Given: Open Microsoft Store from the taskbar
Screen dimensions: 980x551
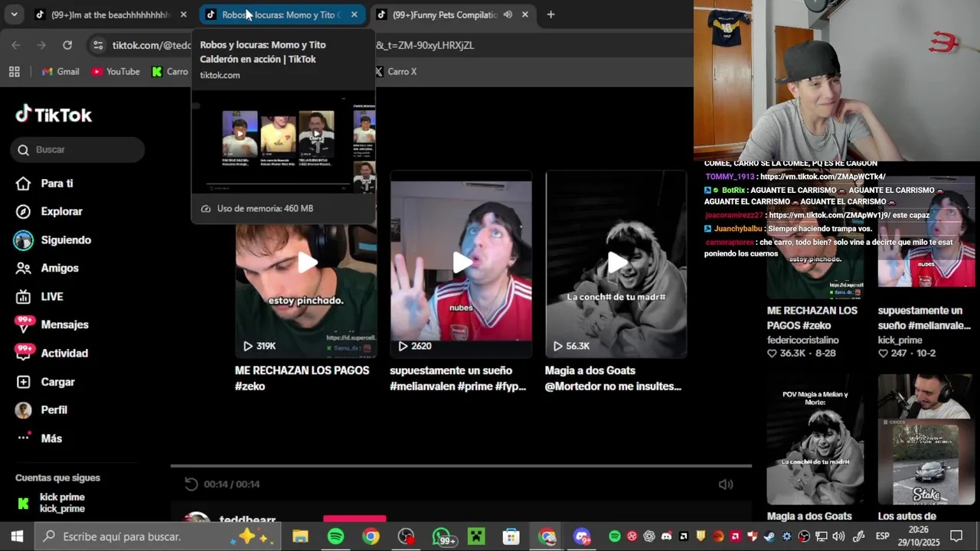Looking at the screenshot, I should 511,536.
